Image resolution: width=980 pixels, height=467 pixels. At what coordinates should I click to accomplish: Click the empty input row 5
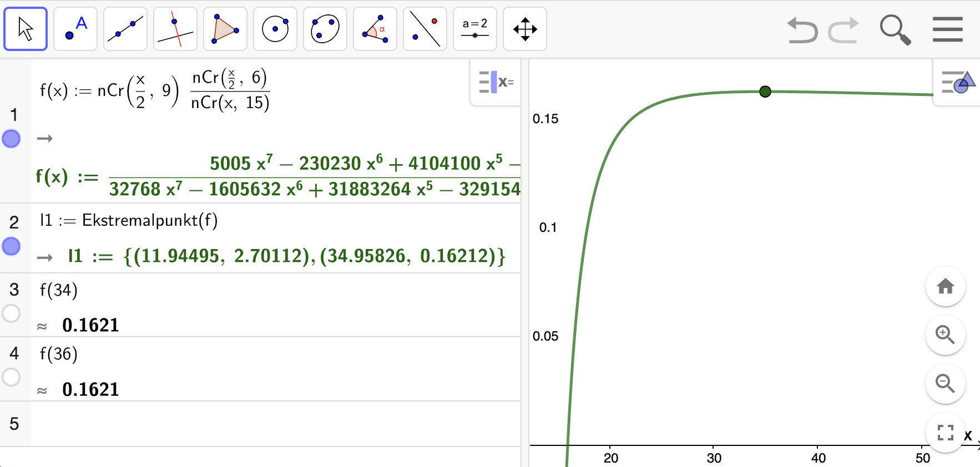(276, 424)
